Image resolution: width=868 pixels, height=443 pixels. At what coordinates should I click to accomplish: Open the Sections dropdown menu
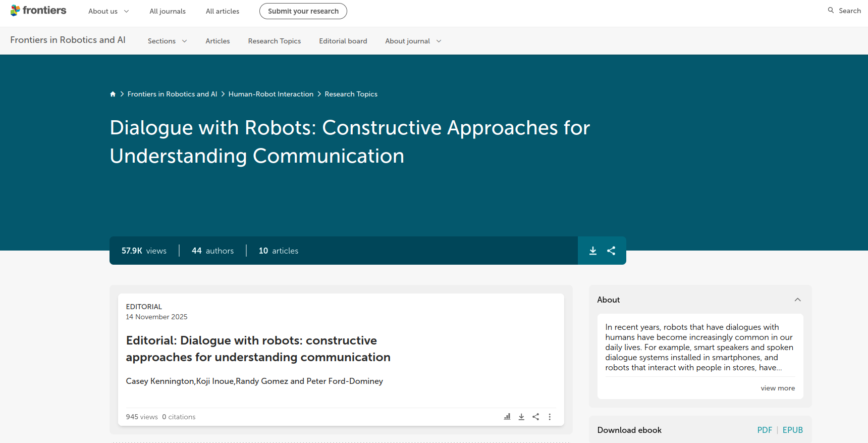click(x=167, y=41)
